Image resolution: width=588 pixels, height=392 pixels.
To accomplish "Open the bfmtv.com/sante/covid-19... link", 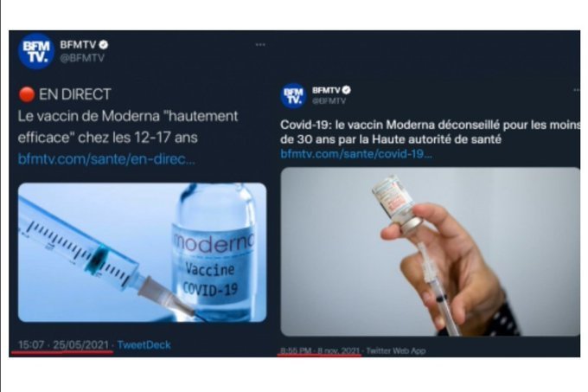I will point(356,154).
